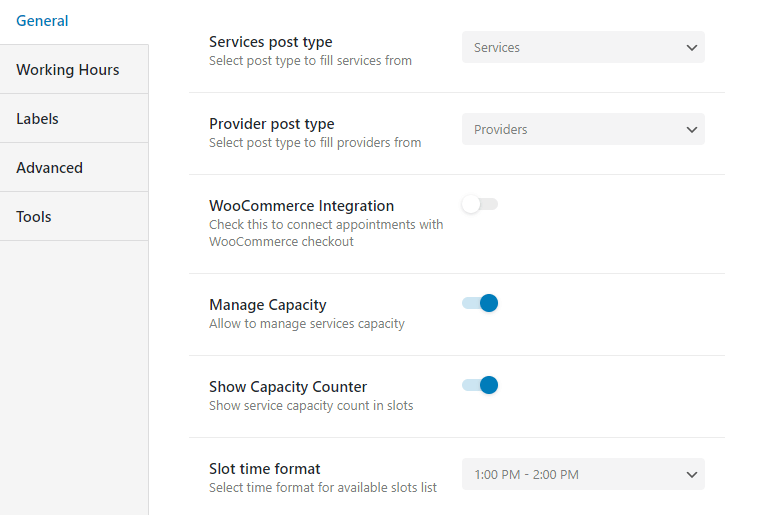Image resolution: width=760 pixels, height=515 pixels.
Task: Select the Tools tab
Action: 33,217
